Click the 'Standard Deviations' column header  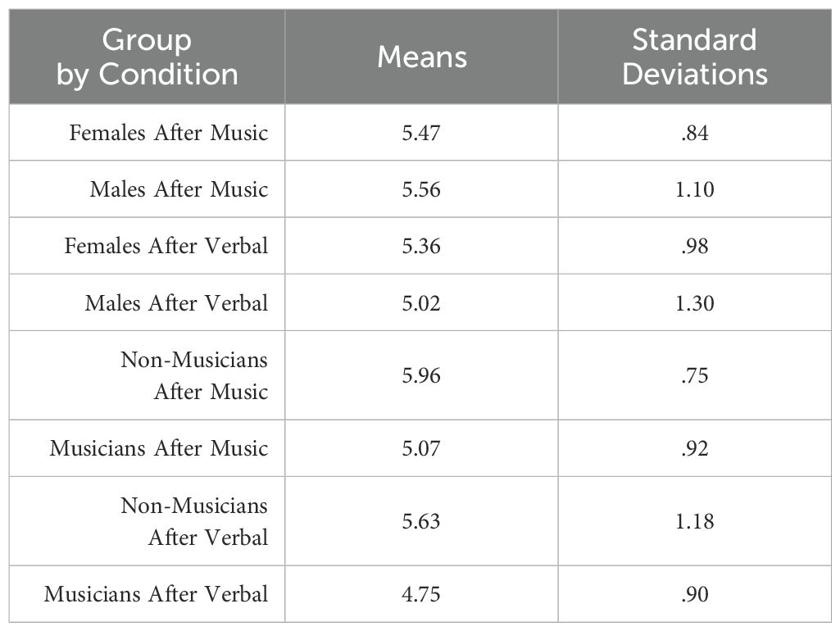pos(694,57)
